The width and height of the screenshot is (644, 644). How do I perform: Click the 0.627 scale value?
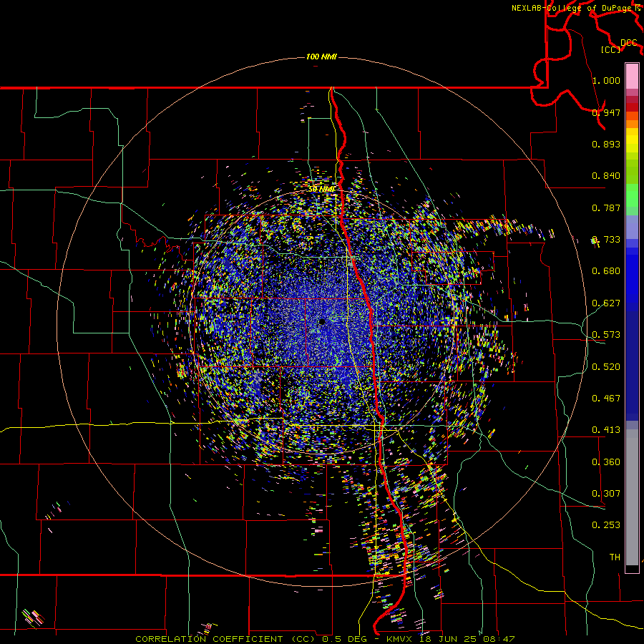[x=606, y=303]
